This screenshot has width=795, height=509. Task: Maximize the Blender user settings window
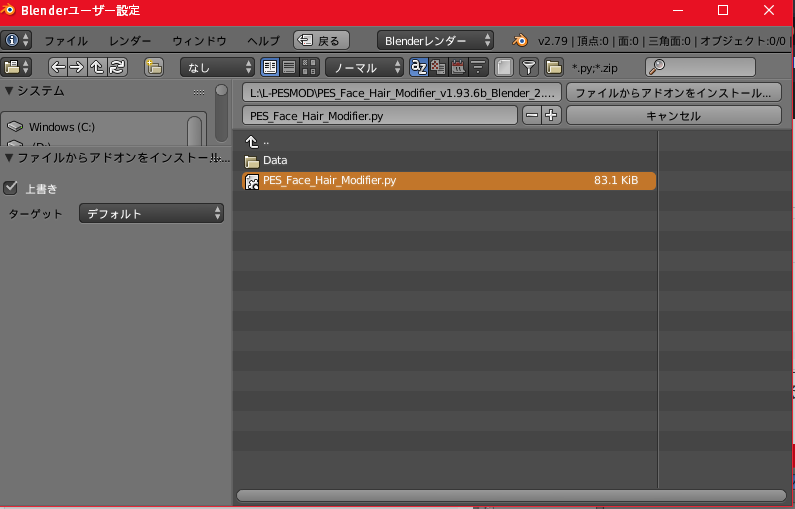[x=723, y=10]
